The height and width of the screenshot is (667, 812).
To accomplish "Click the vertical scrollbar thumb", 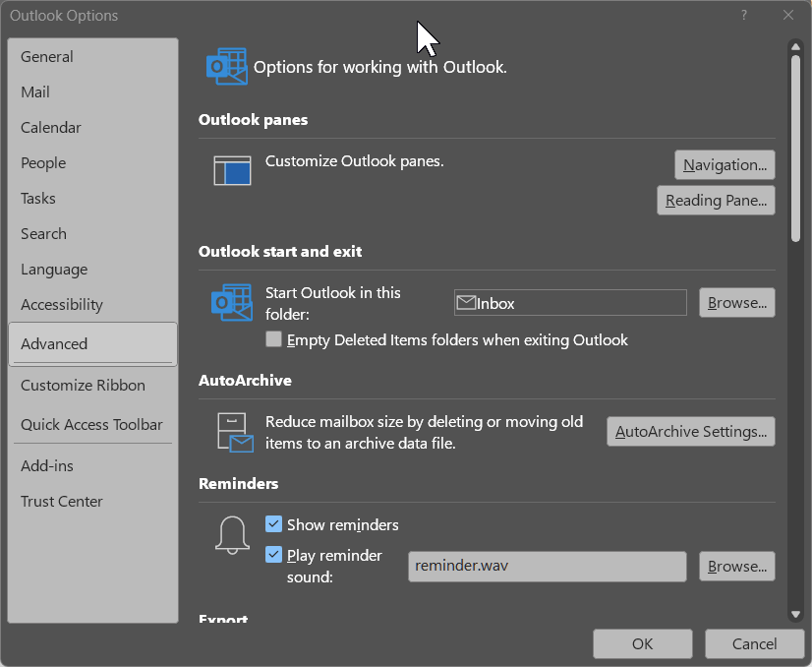I will (795, 148).
